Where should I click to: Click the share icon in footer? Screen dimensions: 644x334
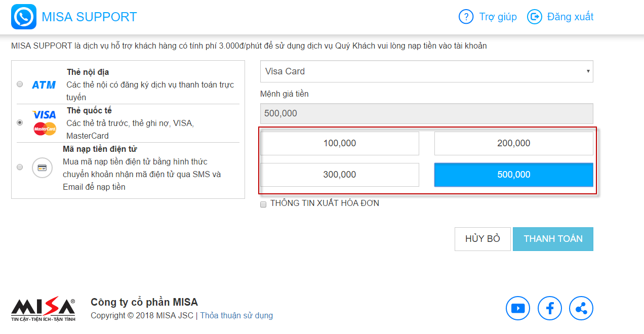[581, 308]
